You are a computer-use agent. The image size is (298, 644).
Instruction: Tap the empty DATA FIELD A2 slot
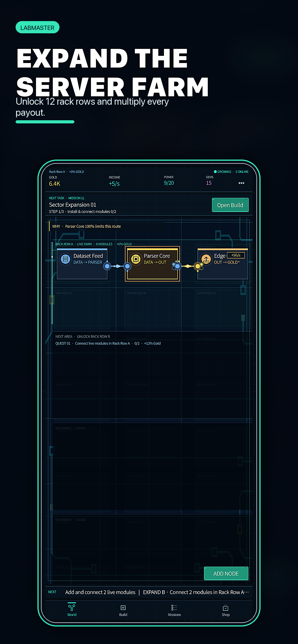pyautogui.click(x=82, y=310)
